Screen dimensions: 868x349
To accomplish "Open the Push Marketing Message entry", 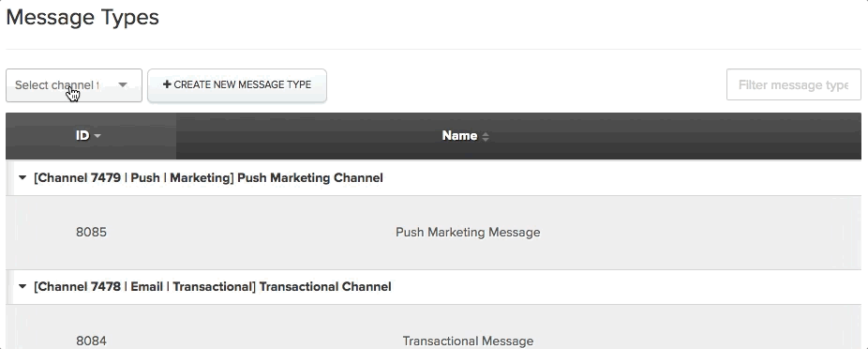I will (x=468, y=232).
